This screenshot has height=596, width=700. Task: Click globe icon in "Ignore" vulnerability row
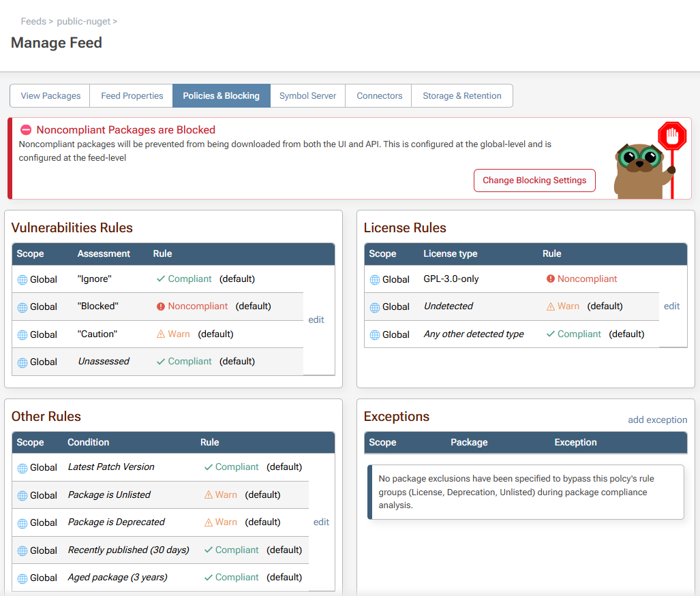22,279
